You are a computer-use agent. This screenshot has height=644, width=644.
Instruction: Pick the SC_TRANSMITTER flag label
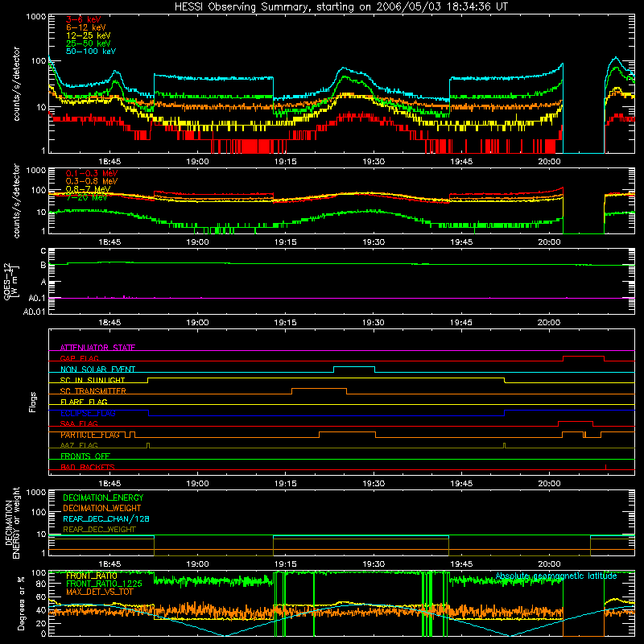pos(93,391)
